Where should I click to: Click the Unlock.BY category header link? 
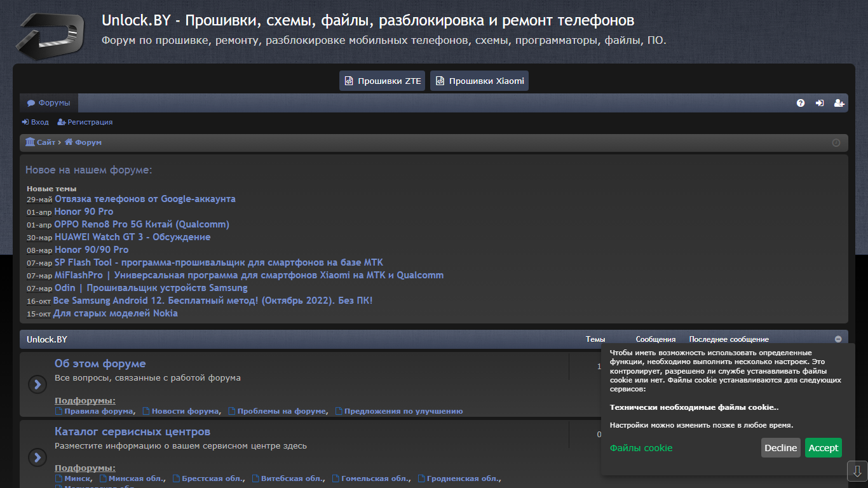coord(47,339)
